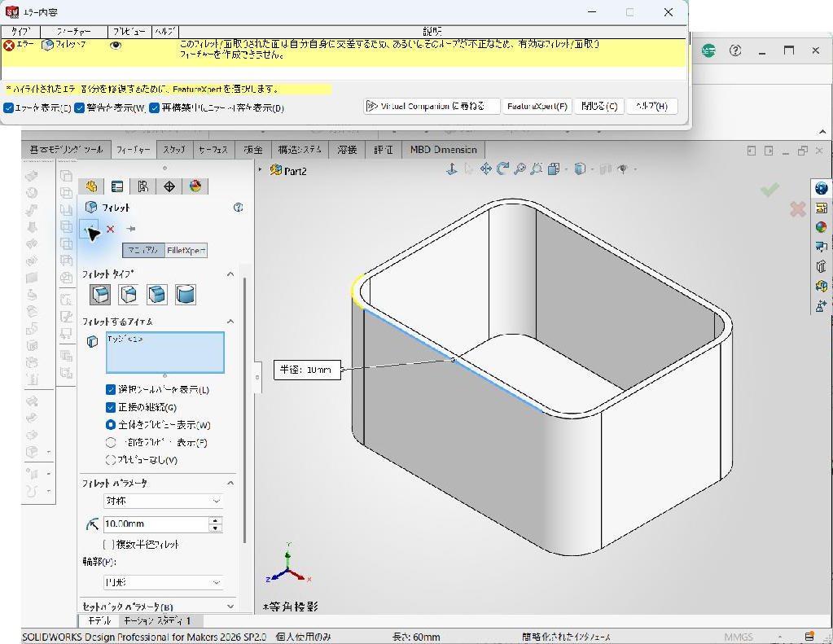Viewport: 833px width, 644px height.
Task: Select variable size fillet type
Action: click(x=129, y=295)
